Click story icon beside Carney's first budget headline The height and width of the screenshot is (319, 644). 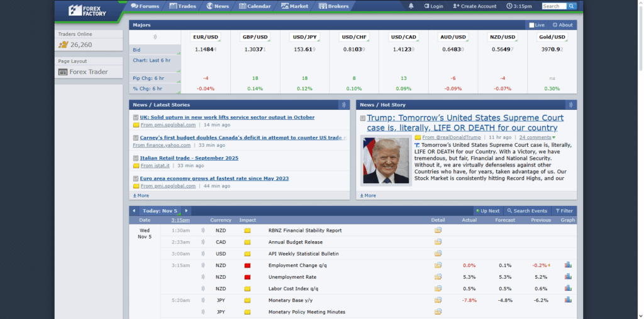tap(136, 138)
